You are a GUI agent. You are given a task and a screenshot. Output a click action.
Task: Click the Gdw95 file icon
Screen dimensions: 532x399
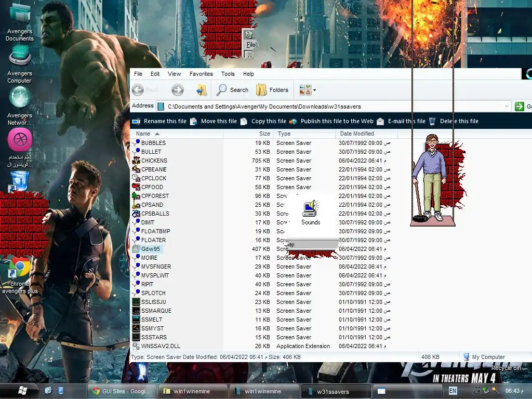(x=136, y=249)
